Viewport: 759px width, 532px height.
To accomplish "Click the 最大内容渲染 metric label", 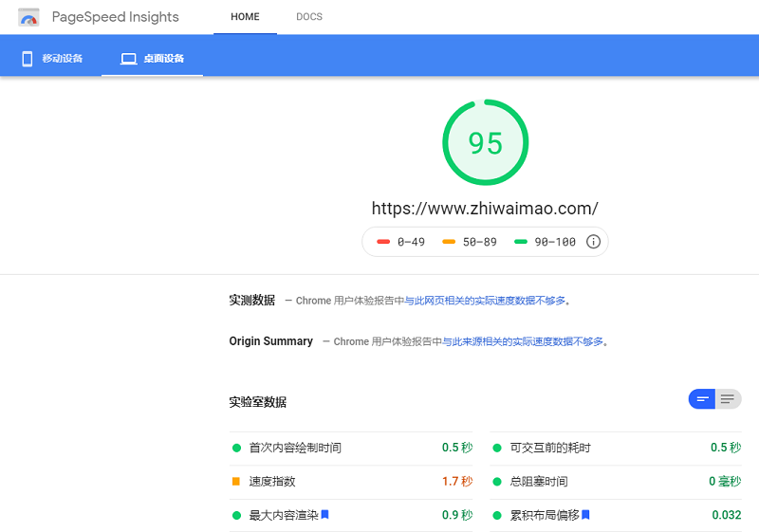I will (284, 516).
